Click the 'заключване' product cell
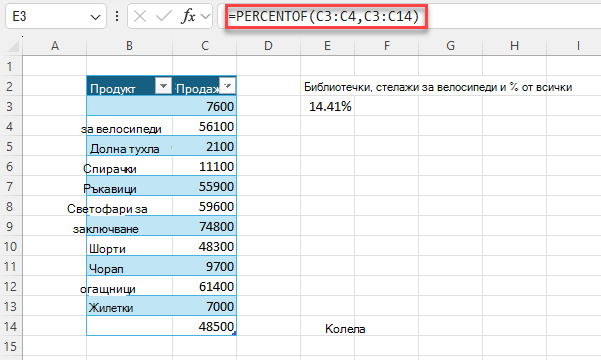Viewport: 601px width, 360px height. (130, 226)
